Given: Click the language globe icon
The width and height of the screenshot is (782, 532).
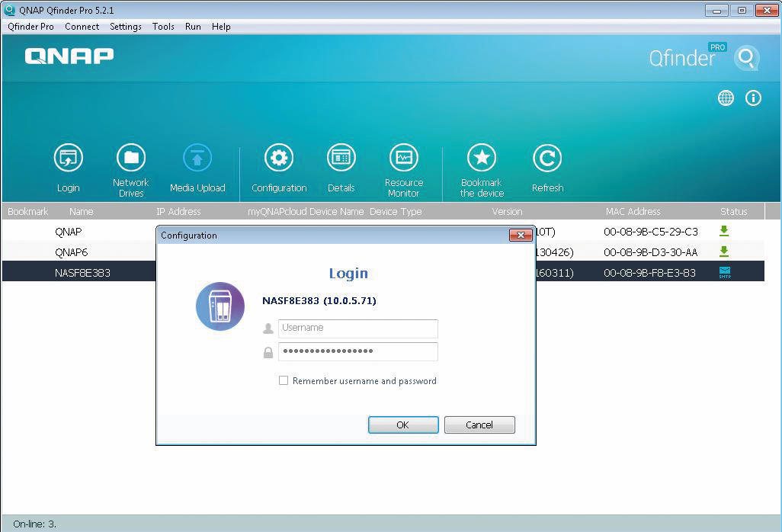Looking at the screenshot, I should (x=726, y=98).
